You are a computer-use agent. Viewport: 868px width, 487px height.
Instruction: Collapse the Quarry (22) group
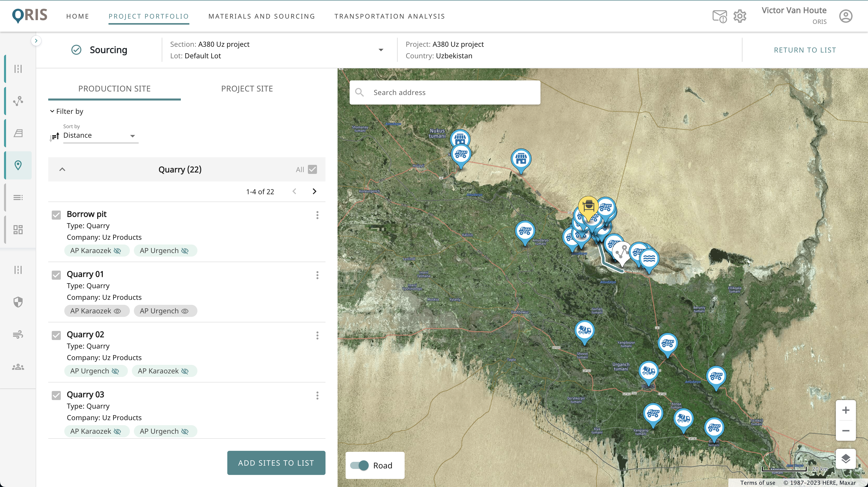pos(62,170)
